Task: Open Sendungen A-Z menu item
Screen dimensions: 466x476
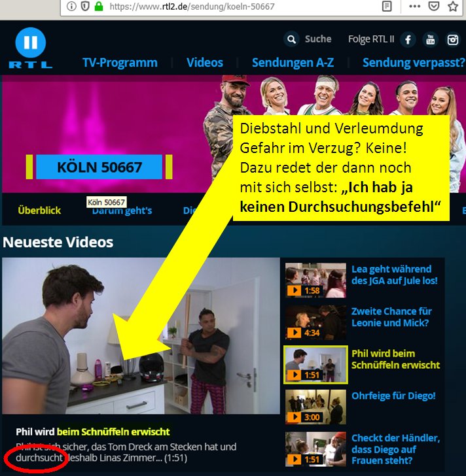Action: [x=293, y=63]
